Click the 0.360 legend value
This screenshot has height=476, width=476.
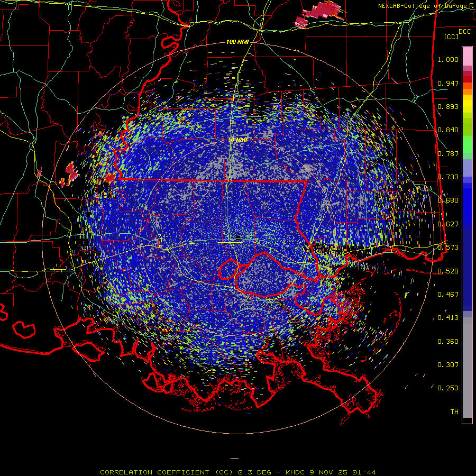448,342
